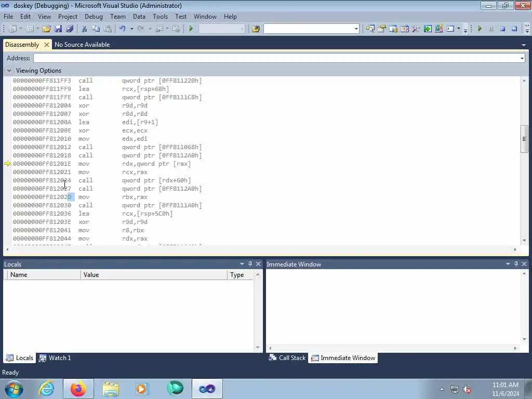Click the Object Browser toolbar icon

(404, 29)
